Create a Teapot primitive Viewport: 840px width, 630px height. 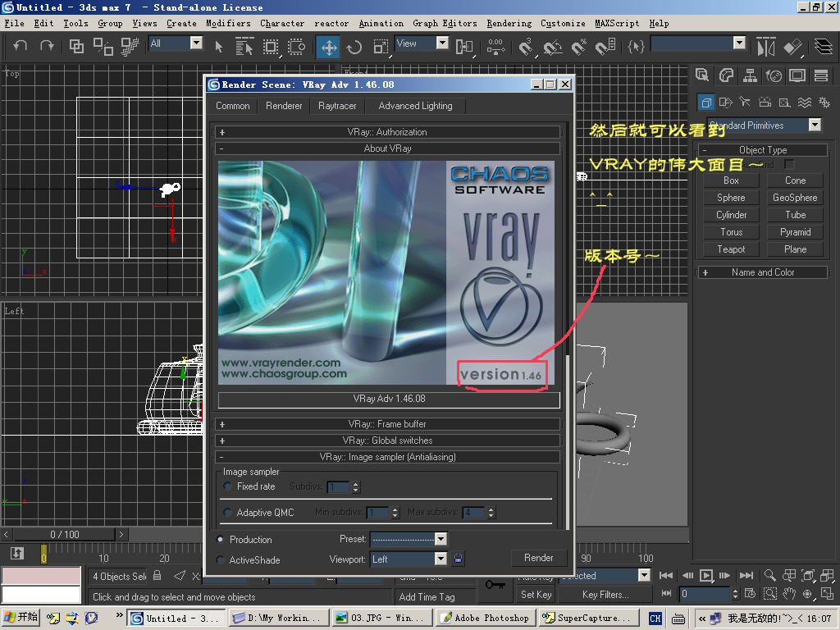pyautogui.click(x=731, y=249)
